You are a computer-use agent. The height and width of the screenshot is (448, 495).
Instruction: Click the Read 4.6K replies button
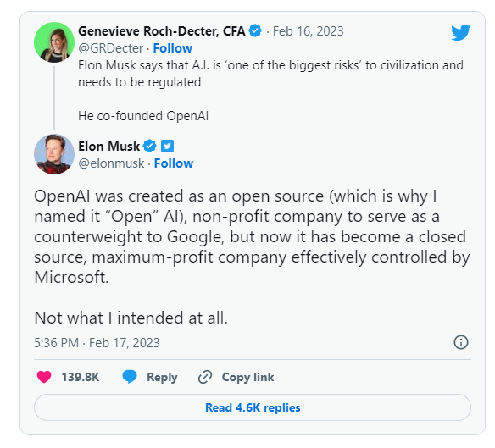tap(253, 407)
